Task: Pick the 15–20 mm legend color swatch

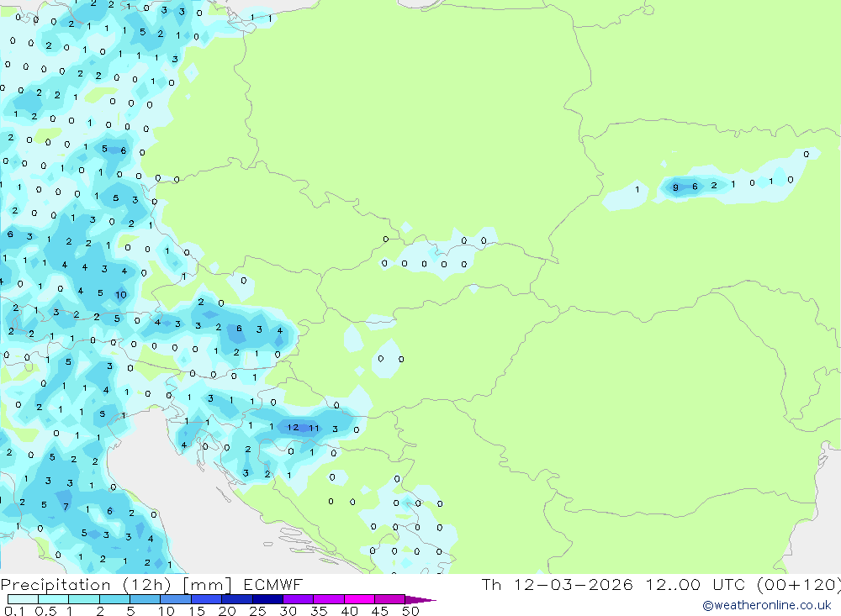Action: (x=207, y=599)
